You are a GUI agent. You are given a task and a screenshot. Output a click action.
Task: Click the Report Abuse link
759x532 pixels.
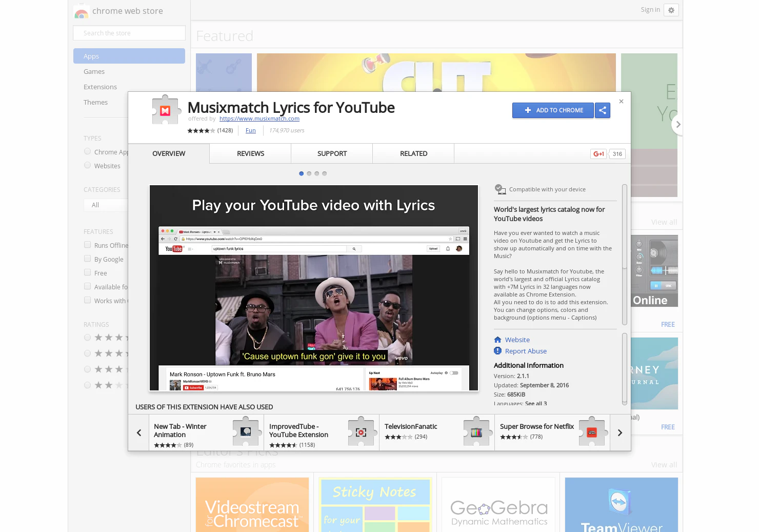[x=526, y=351]
